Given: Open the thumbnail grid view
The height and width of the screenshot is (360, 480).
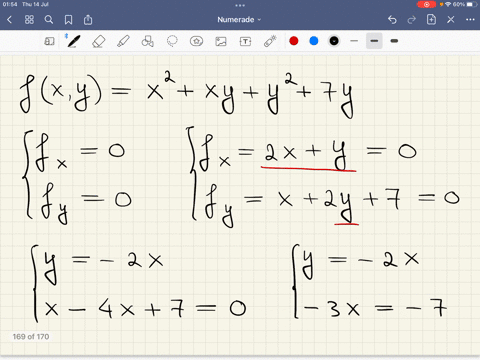Looking at the screenshot, I should click(29, 20).
